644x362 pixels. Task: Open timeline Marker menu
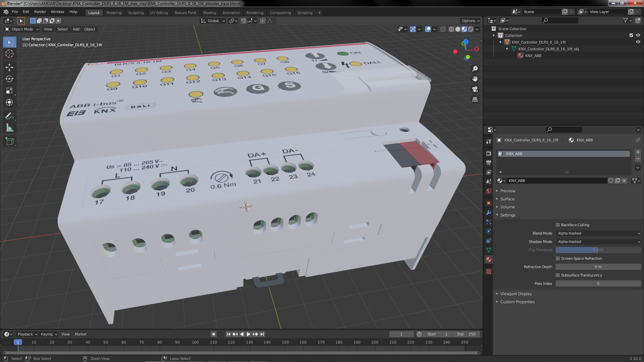(x=80, y=334)
